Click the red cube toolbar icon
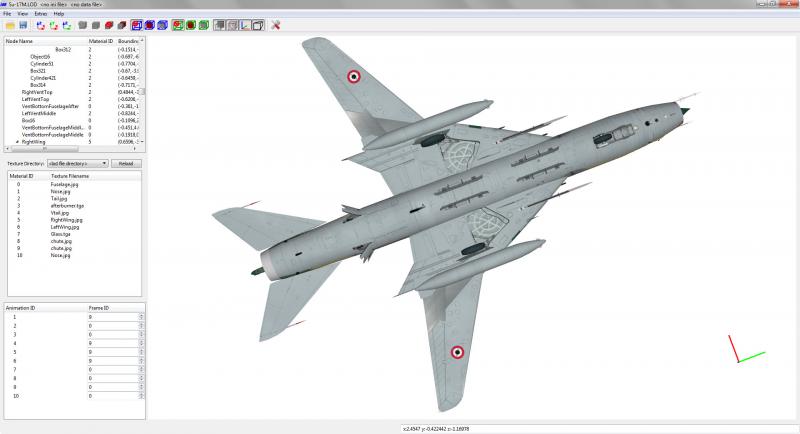800x434 pixels. [x=109, y=25]
